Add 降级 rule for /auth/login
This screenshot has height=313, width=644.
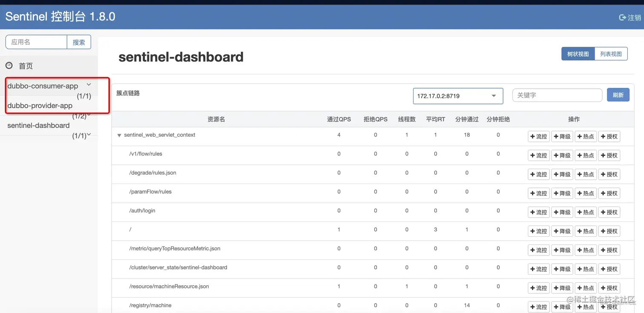coord(562,212)
